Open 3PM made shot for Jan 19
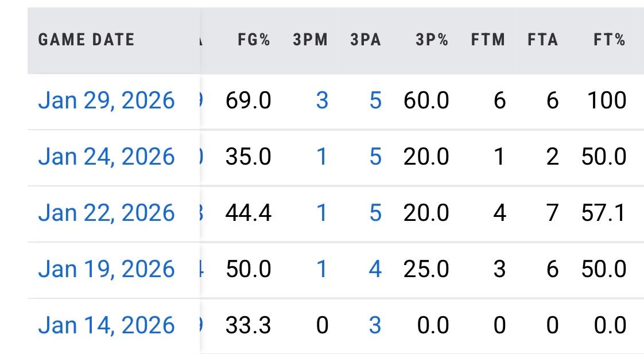The height and width of the screenshot is (354, 644). (322, 269)
